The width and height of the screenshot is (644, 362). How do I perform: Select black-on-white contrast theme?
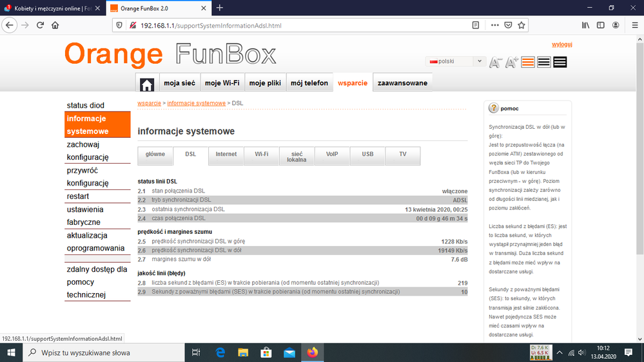coord(544,62)
